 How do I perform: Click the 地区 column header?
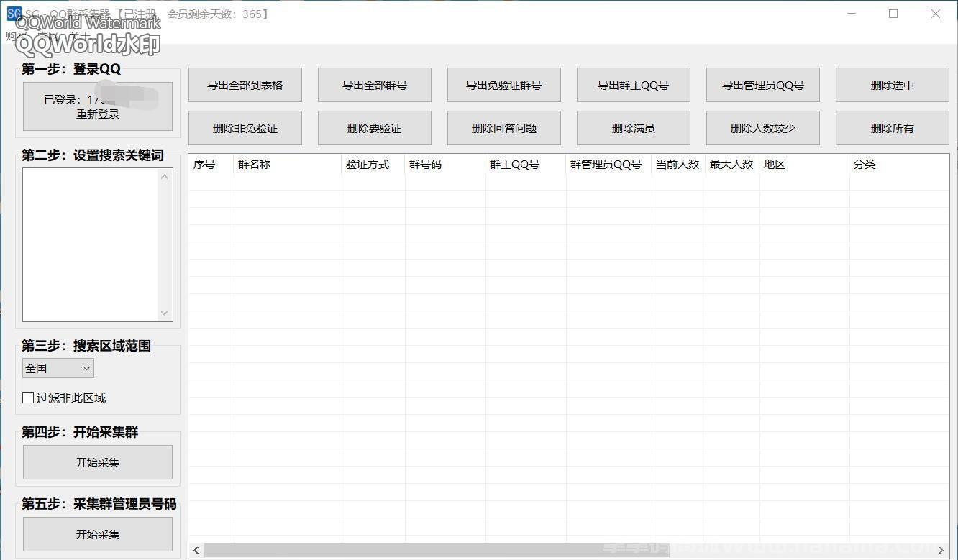pos(805,165)
